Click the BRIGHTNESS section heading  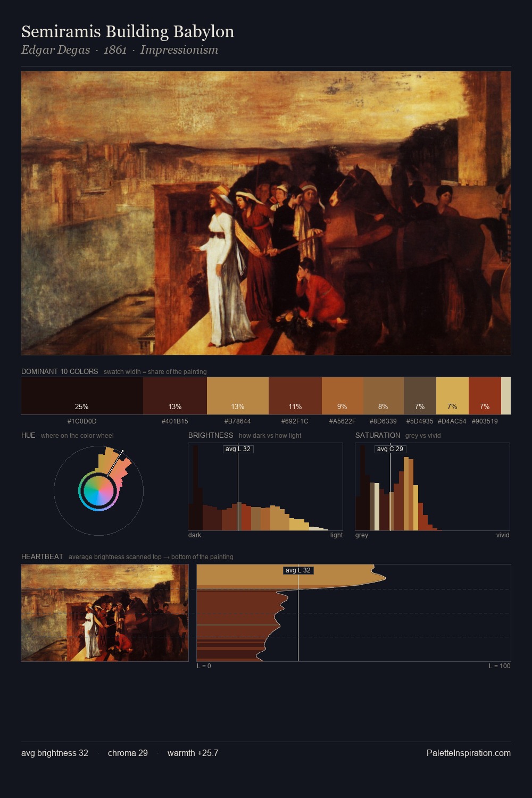pos(211,435)
